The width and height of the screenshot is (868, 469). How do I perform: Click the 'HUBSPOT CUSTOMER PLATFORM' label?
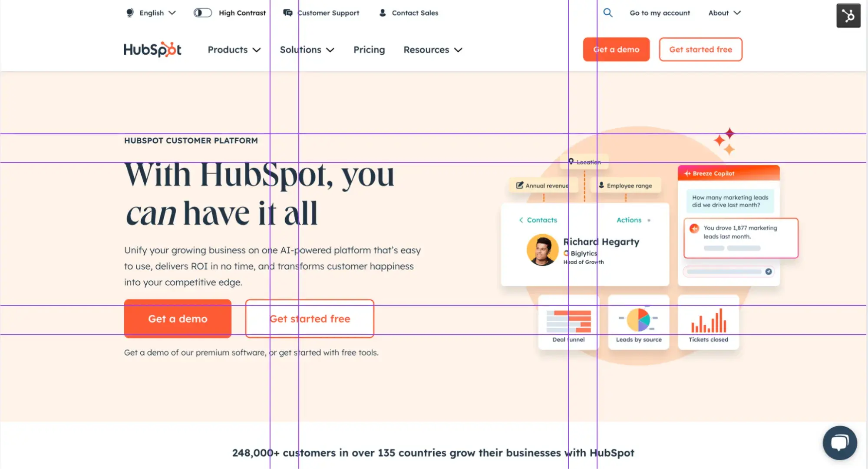click(x=191, y=140)
